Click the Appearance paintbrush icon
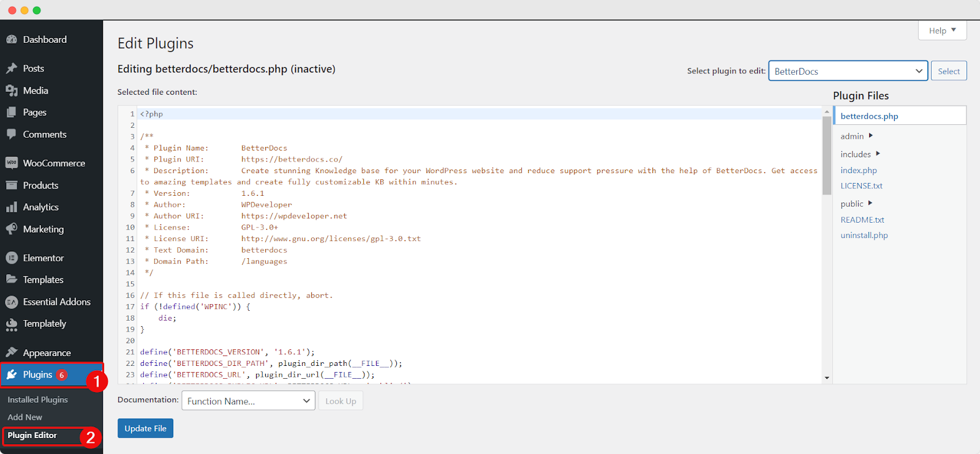Image resolution: width=980 pixels, height=454 pixels. pos(12,353)
